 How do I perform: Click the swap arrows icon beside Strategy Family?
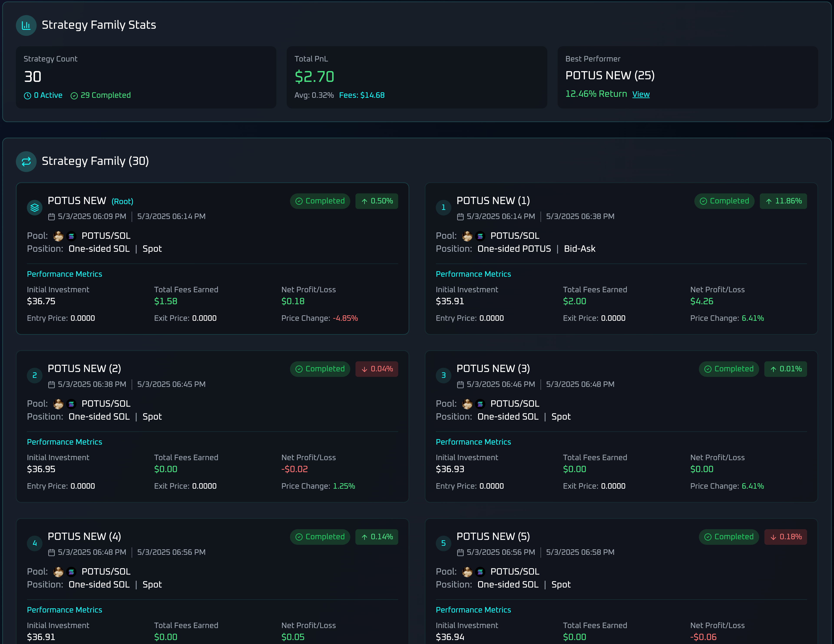point(26,161)
